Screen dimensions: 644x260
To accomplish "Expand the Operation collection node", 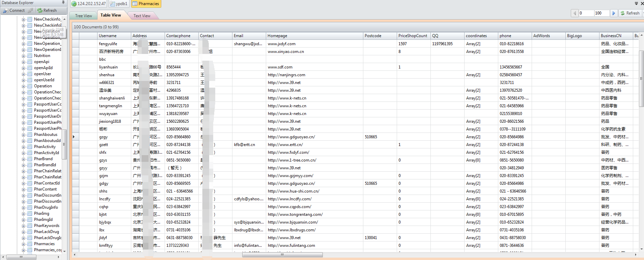I will 24,86.
